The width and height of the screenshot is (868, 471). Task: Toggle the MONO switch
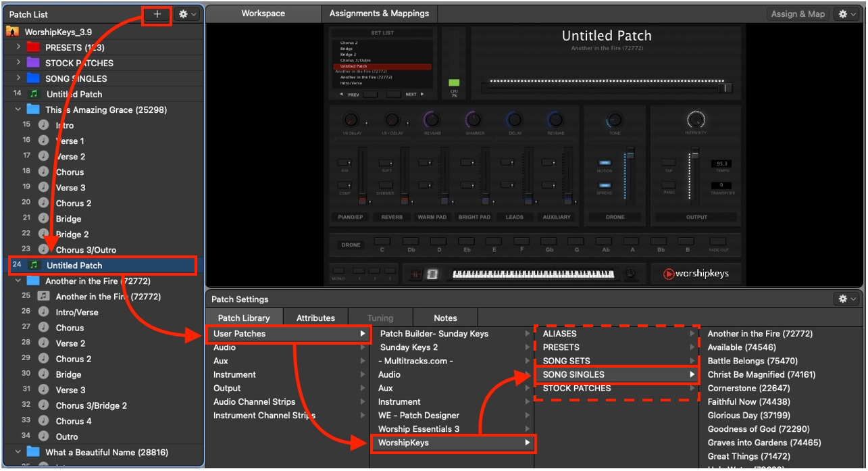338,270
